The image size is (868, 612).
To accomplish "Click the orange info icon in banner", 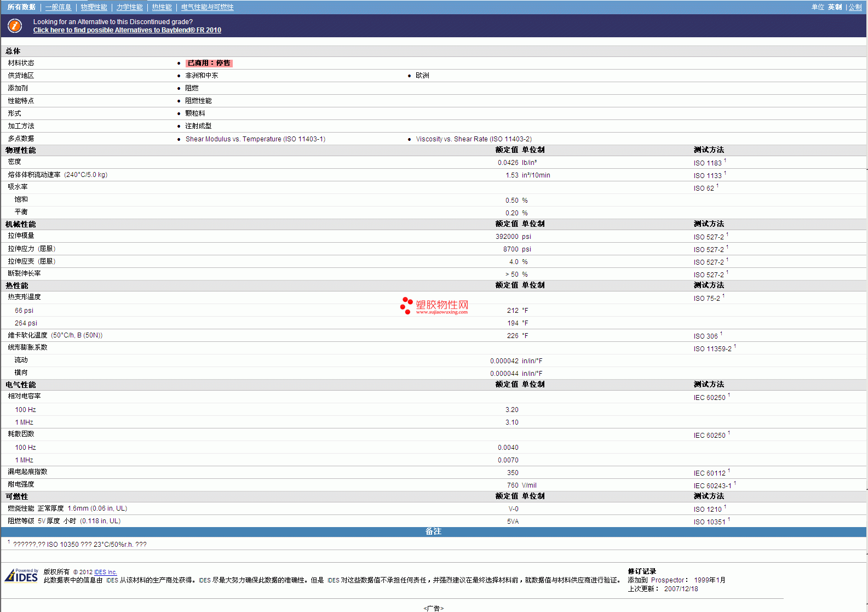I will point(15,26).
